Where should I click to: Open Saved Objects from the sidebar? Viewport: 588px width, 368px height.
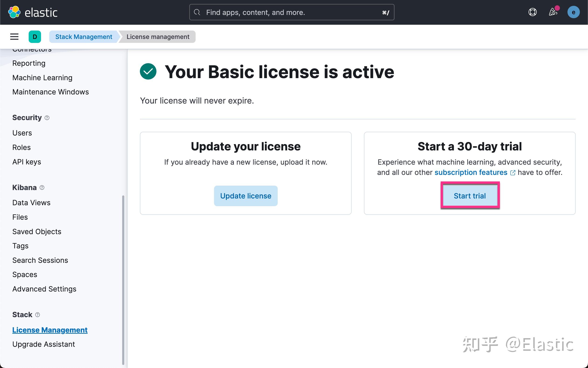click(x=37, y=232)
